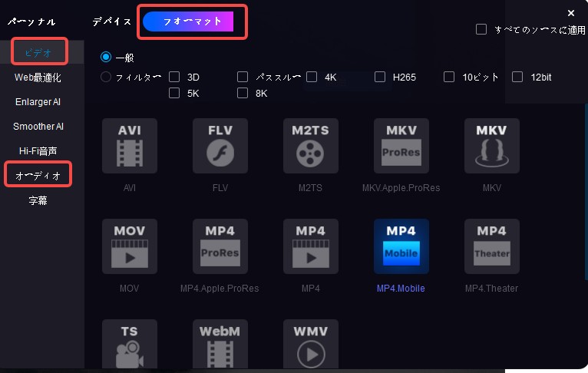
Task: Open the Enlarger AI category
Action: [x=38, y=101]
